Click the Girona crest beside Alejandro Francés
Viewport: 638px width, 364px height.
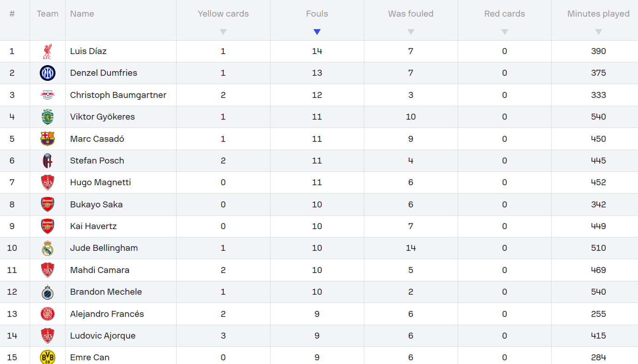[47, 314]
